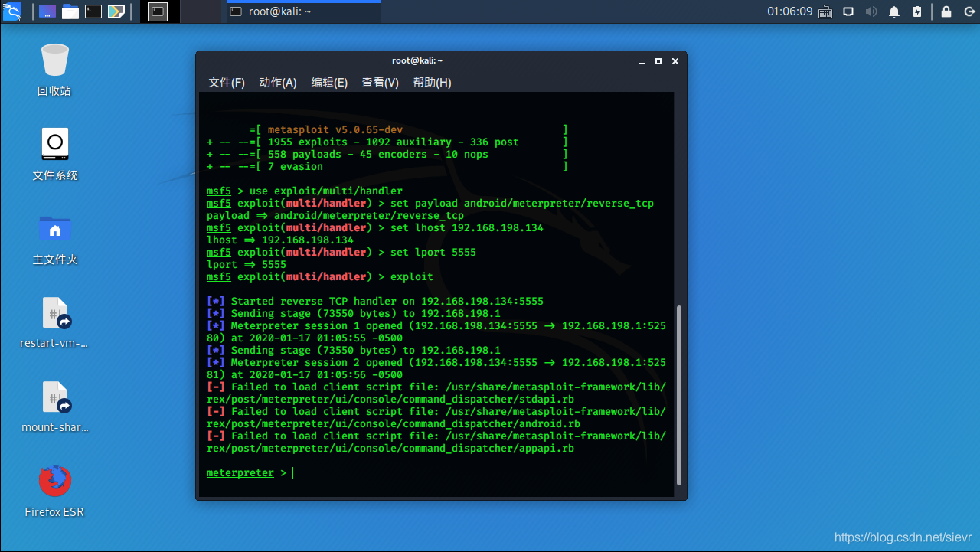Click the show desktop panel icon

coord(47,11)
